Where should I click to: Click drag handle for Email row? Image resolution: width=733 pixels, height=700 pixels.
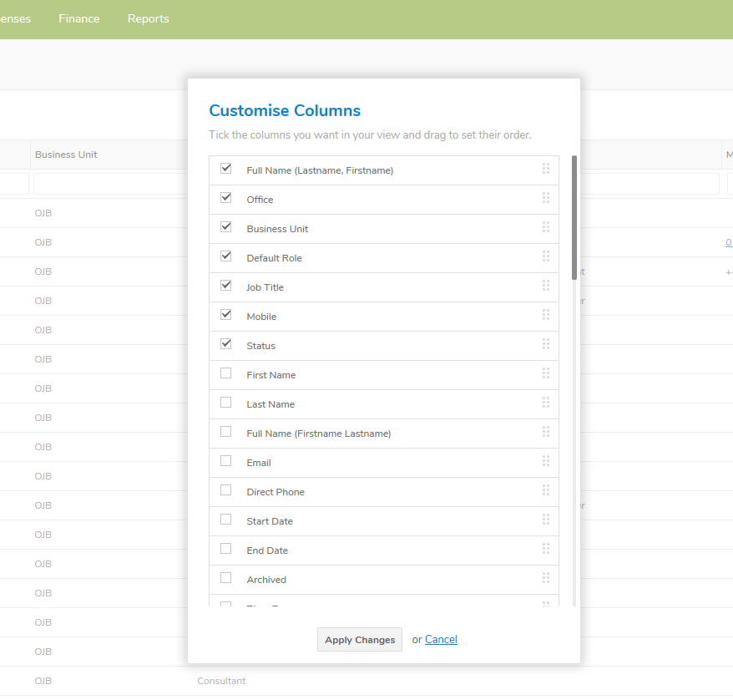coord(545,461)
